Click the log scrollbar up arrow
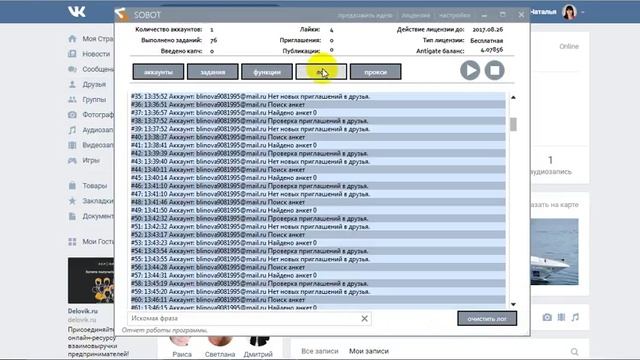The height and width of the screenshot is (360, 640). [513, 98]
